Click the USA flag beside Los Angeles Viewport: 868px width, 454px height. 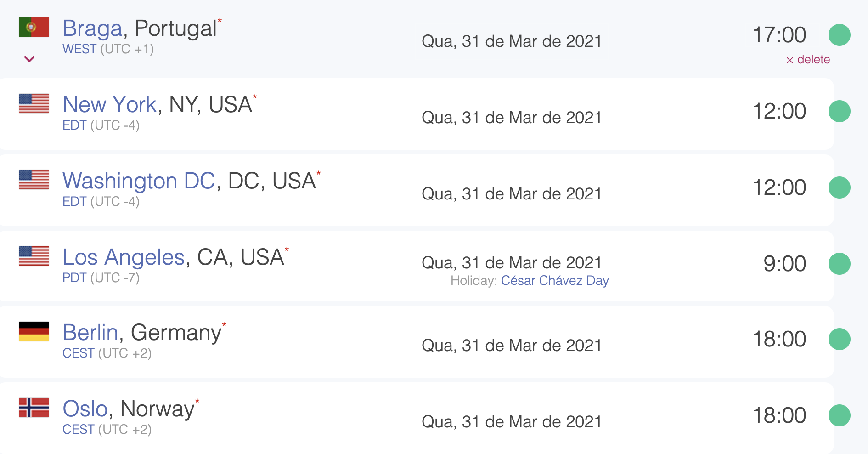34,256
